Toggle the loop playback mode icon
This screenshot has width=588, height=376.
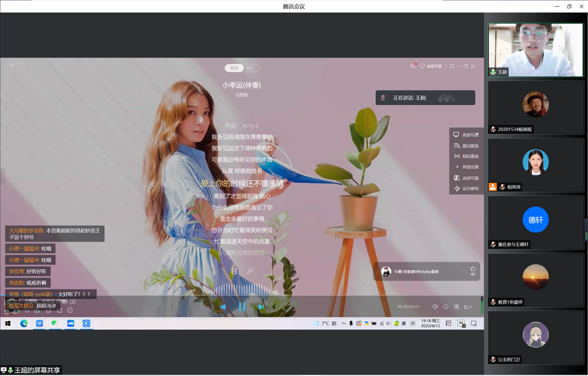(x=445, y=307)
